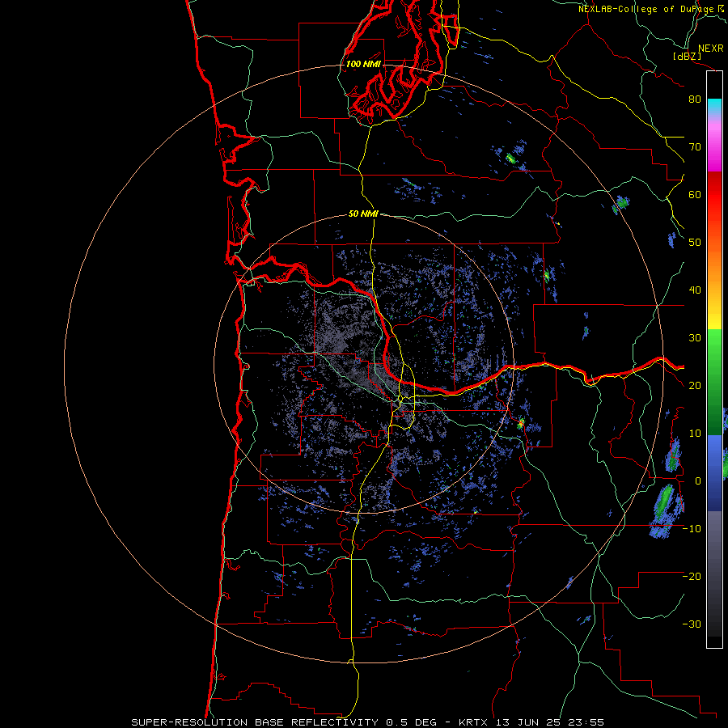Select the 50 value on the dBZ scale

(695, 243)
